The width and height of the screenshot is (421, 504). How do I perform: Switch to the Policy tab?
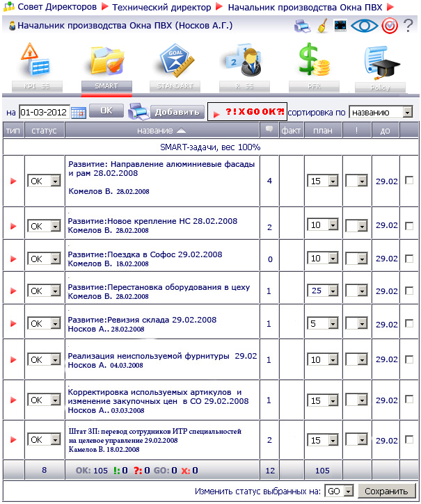tap(380, 88)
